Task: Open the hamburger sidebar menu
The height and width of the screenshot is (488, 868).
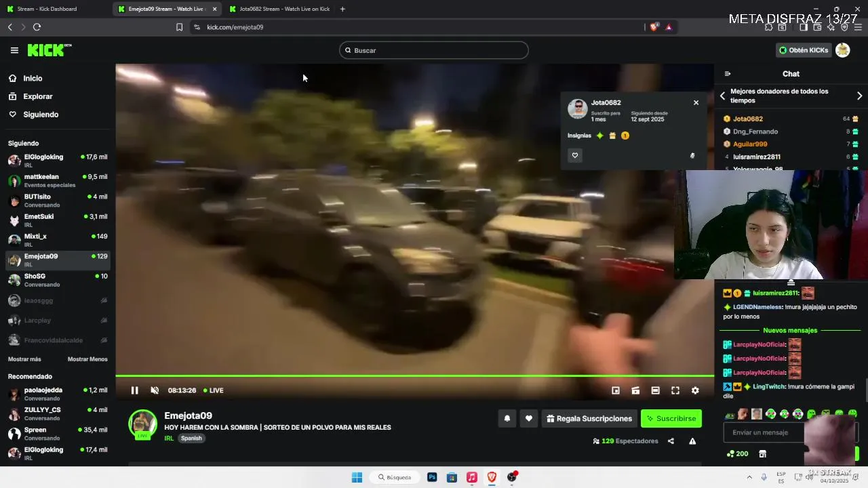Action: [14, 50]
